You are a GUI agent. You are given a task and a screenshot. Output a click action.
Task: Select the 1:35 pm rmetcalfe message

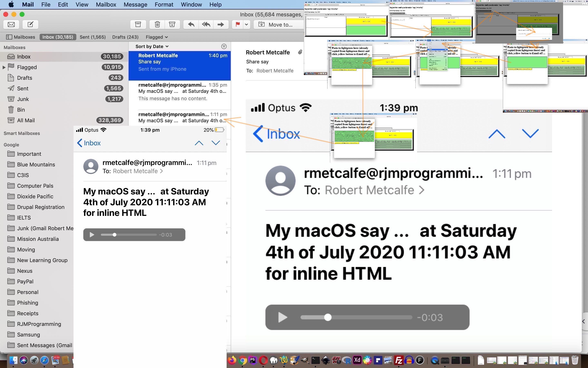click(x=179, y=95)
